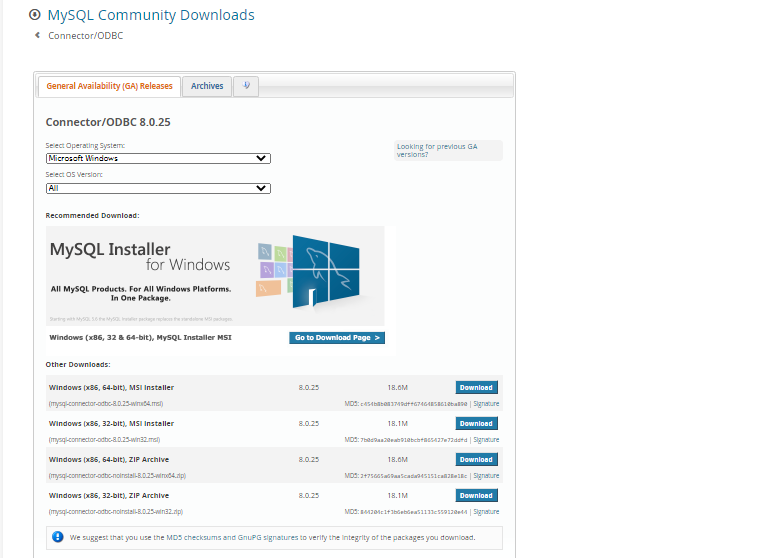Viewport: 761px width, 558px height.
Task: Click the Other Downloads label
Action: [x=78, y=364]
